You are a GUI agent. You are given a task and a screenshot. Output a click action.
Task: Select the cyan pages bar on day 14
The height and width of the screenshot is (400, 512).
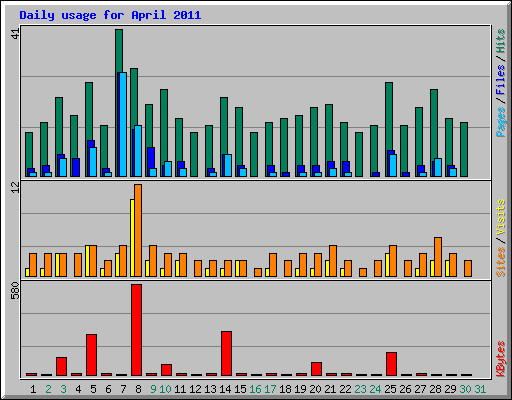[228, 165]
